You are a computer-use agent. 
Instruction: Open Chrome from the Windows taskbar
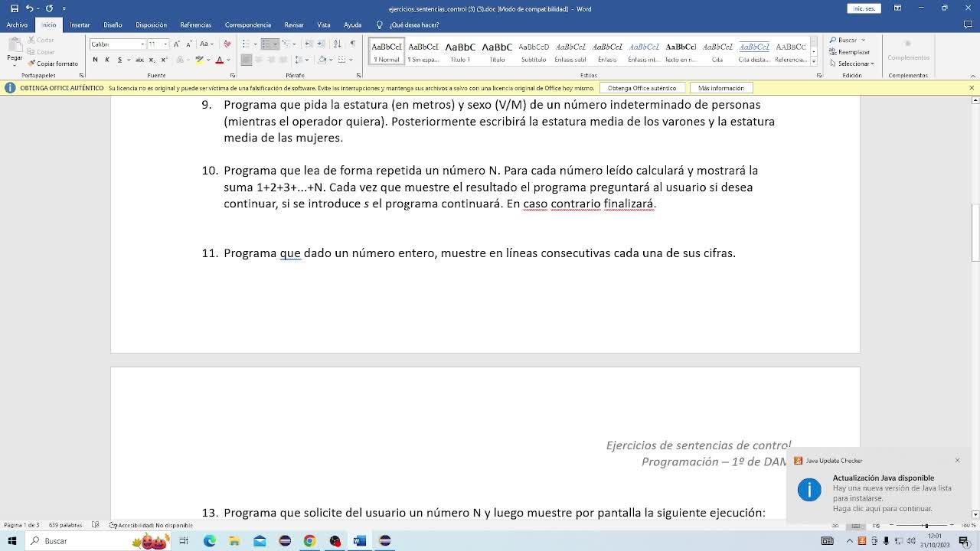coord(309,541)
